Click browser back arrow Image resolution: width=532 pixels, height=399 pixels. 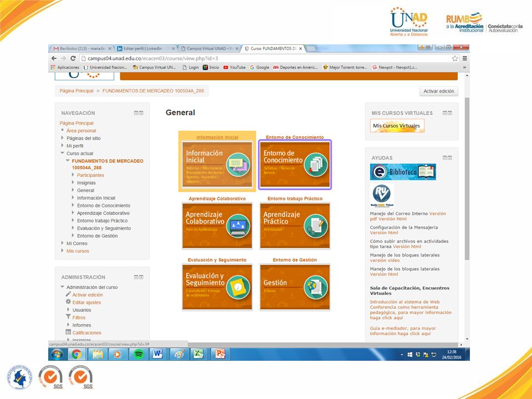coord(54,58)
